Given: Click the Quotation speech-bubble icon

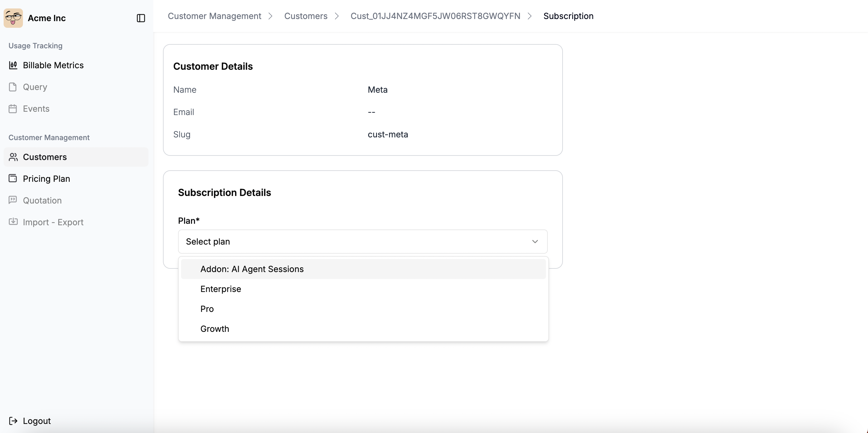Looking at the screenshot, I should (13, 200).
